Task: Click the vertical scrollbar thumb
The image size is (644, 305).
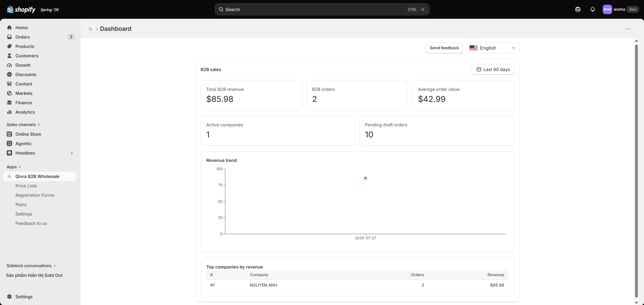Action: [x=636, y=171]
